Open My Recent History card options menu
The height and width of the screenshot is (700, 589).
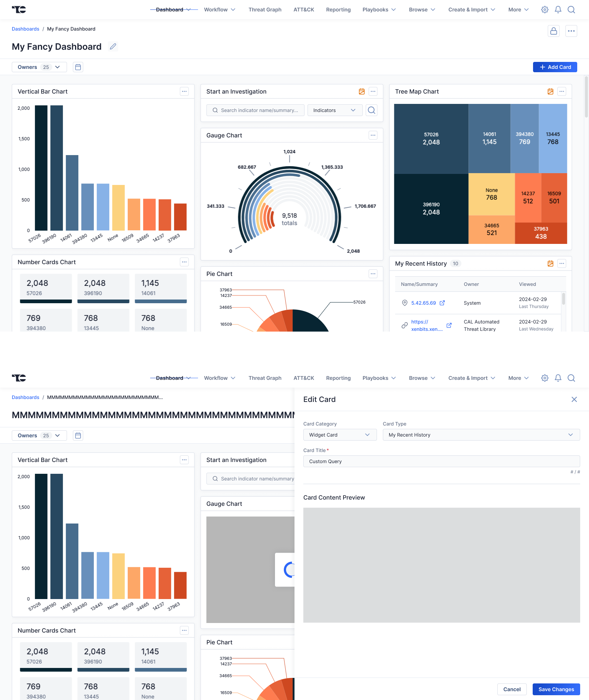[x=561, y=263]
